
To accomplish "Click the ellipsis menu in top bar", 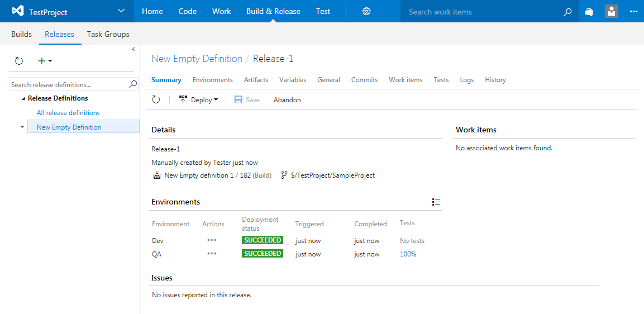I will coord(633,12).
